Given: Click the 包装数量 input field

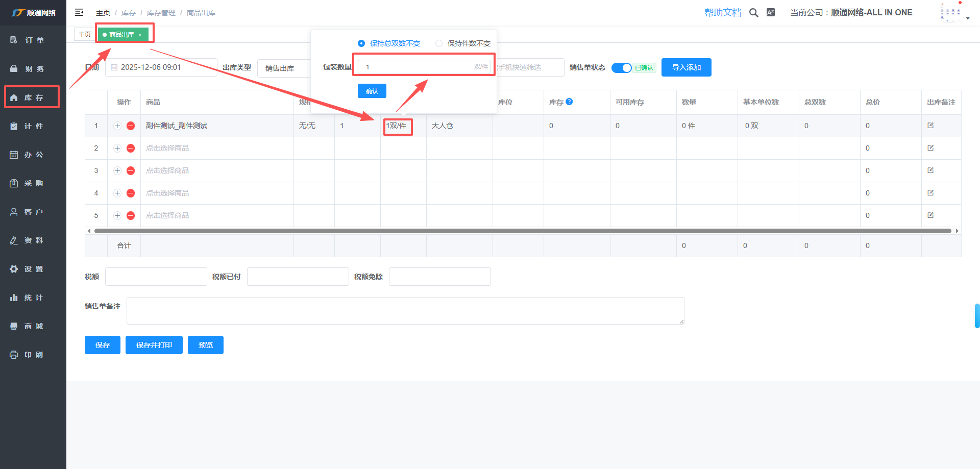Looking at the screenshot, I should 416,67.
